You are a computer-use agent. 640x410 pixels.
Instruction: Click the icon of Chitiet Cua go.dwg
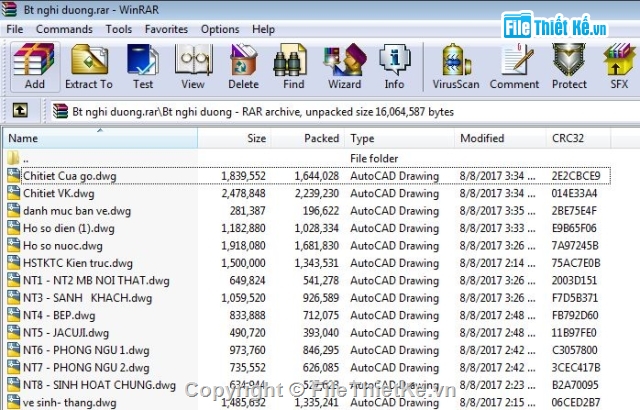(13, 175)
